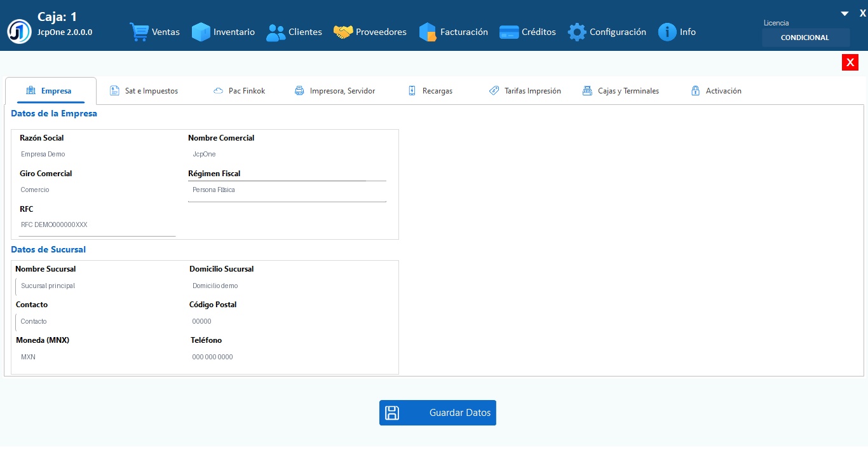Open Facturación icon
The width and height of the screenshot is (868, 463).
point(428,32)
